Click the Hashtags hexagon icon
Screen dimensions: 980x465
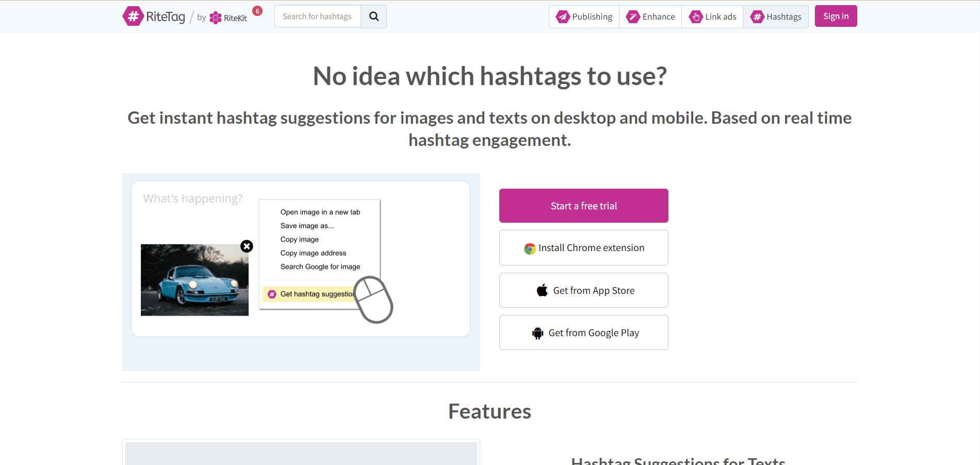click(757, 17)
